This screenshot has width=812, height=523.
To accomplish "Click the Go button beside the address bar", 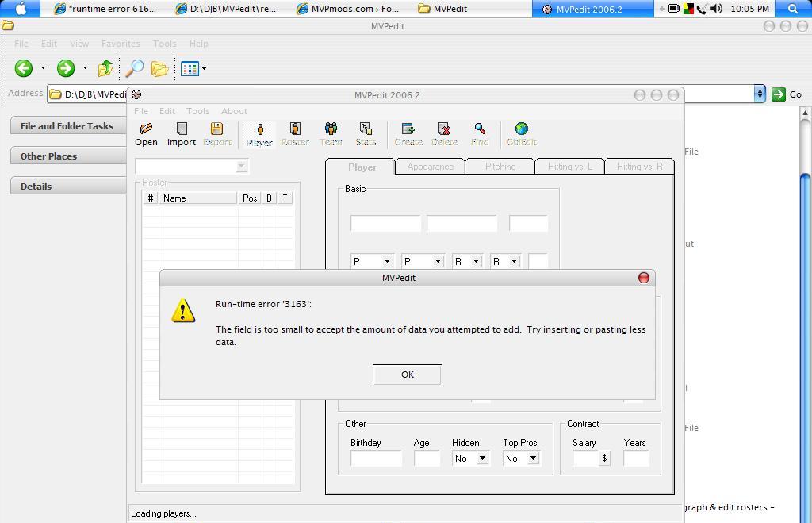I will click(787, 94).
